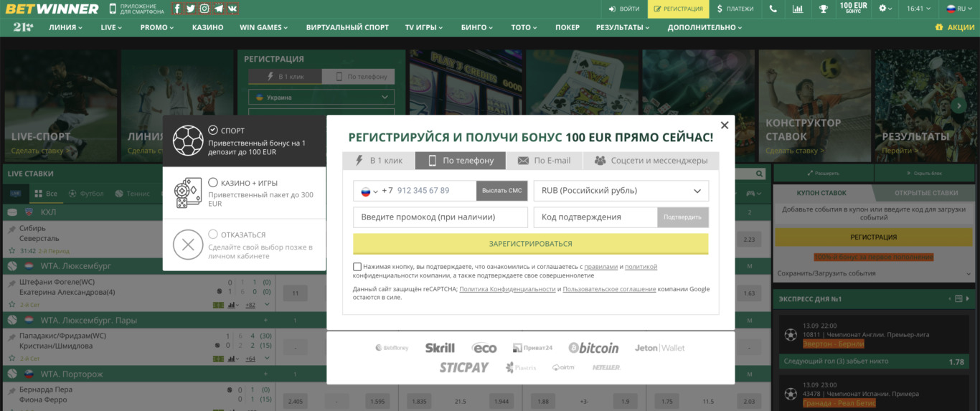Image resolution: width=980 pixels, height=411 pixels.
Task: Click the soccer ball Спорт bonus icon
Action: 188,141
